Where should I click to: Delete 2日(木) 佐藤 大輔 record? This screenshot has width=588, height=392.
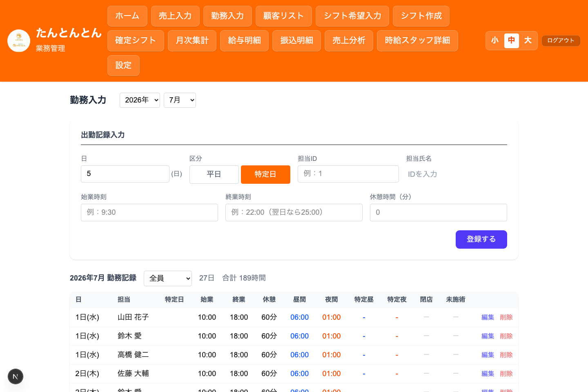tap(506, 374)
